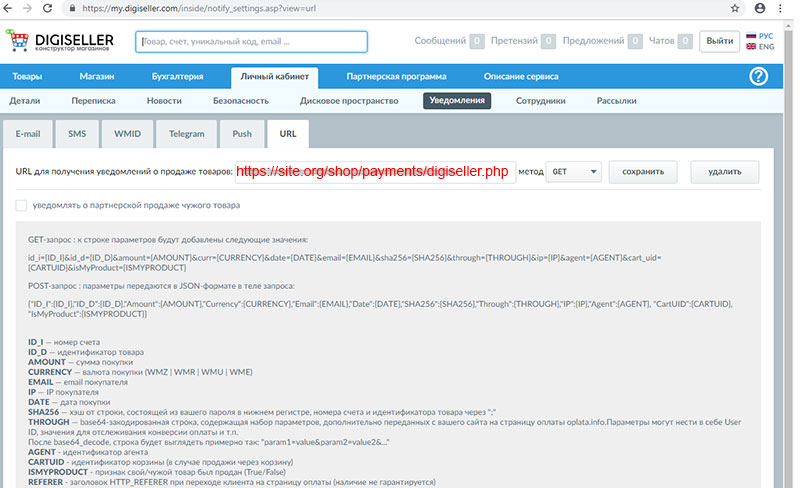
Task: Bookmark page with the star icon
Action: [x=735, y=8]
